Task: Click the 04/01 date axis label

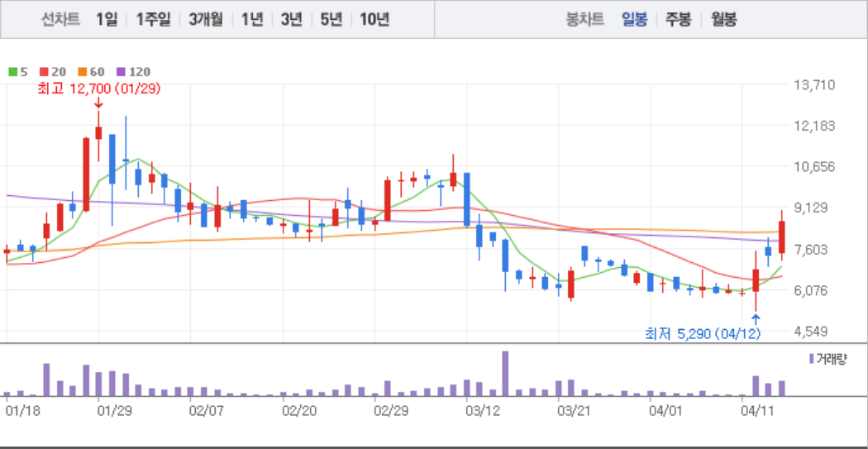Action: (665, 412)
